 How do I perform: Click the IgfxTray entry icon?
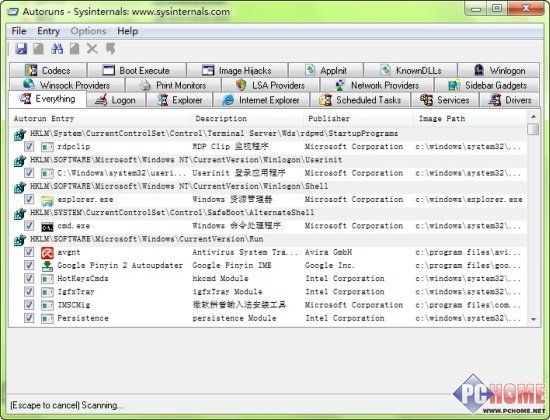click(47, 292)
